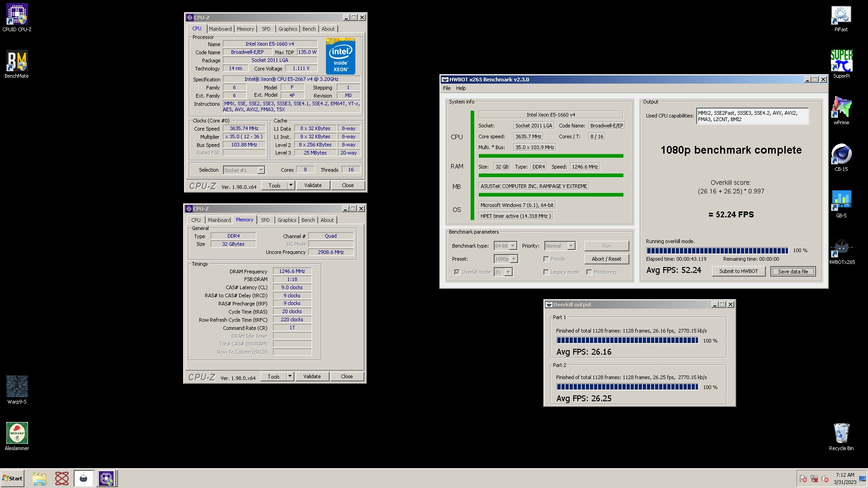Click the DRAM Frequency 1246.6 MHz value
868x488 pixels.
click(292, 272)
